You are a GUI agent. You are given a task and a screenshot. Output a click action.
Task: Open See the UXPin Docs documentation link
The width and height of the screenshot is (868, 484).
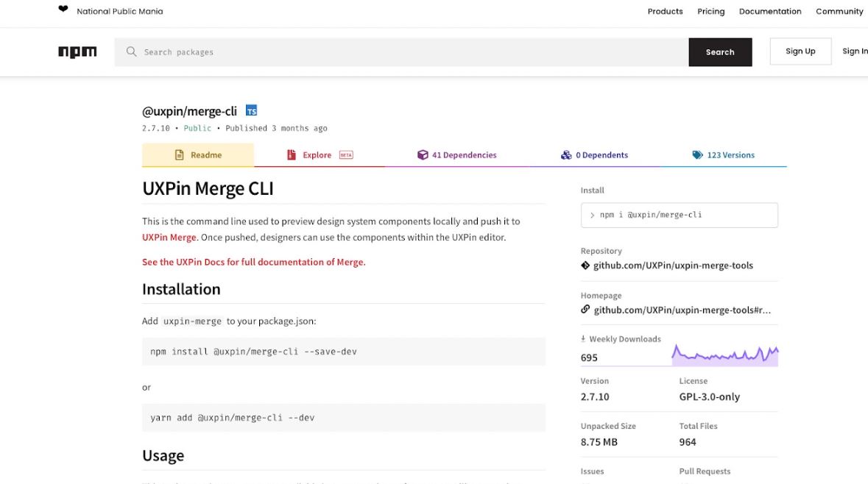pyautogui.click(x=253, y=262)
